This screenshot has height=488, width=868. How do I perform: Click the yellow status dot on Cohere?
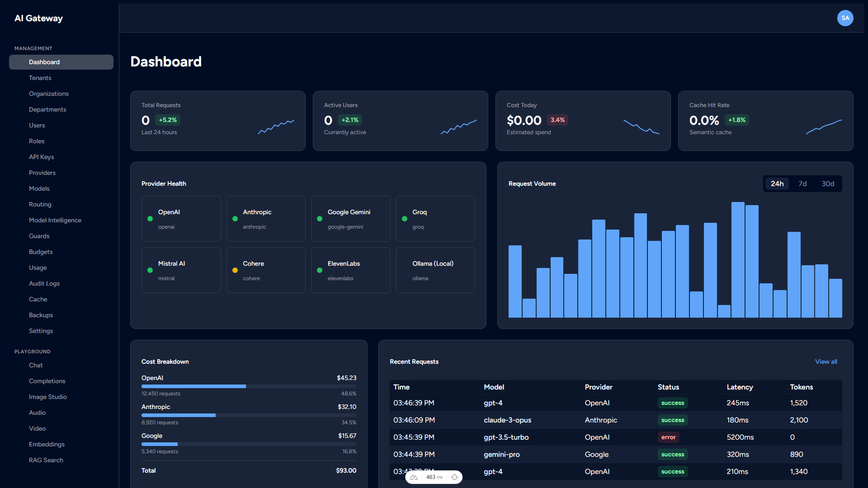(x=235, y=270)
